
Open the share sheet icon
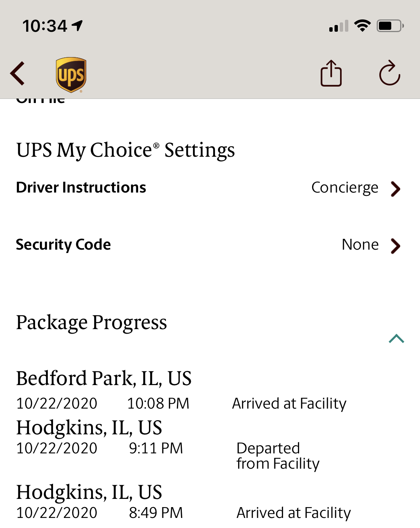click(331, 73)
